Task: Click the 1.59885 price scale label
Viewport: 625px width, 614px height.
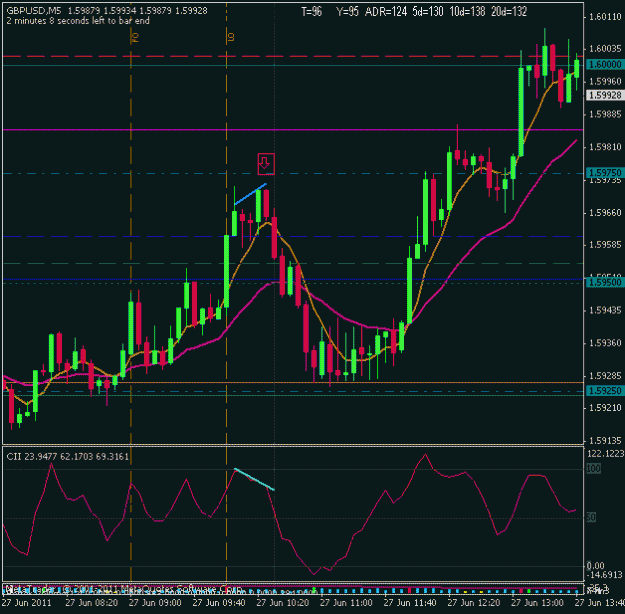Action: (x=605, y=114)
